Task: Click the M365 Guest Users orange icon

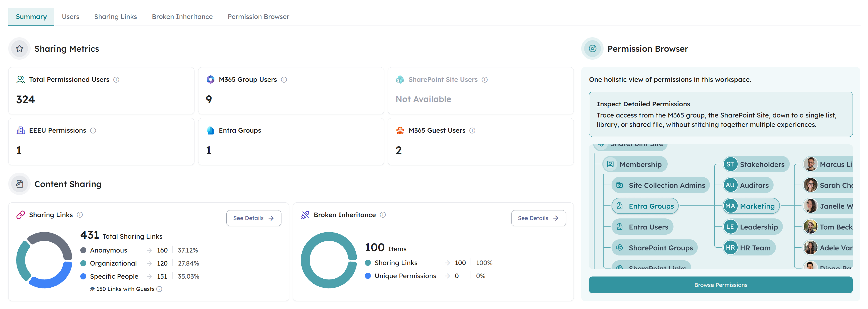Action: pyautogui.click(x=400, y=131)
